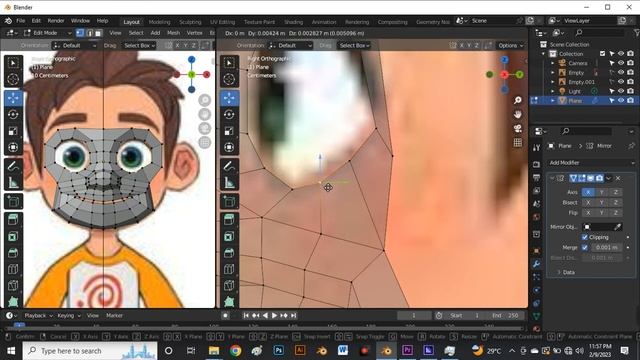
Task: Hide the Light object in viewport
Action: tap(621, 91)
